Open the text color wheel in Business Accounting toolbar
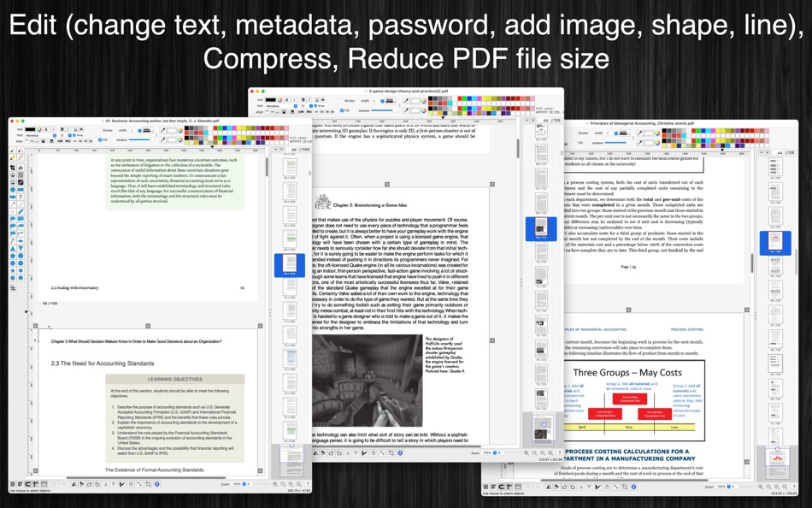 [38, 130]
